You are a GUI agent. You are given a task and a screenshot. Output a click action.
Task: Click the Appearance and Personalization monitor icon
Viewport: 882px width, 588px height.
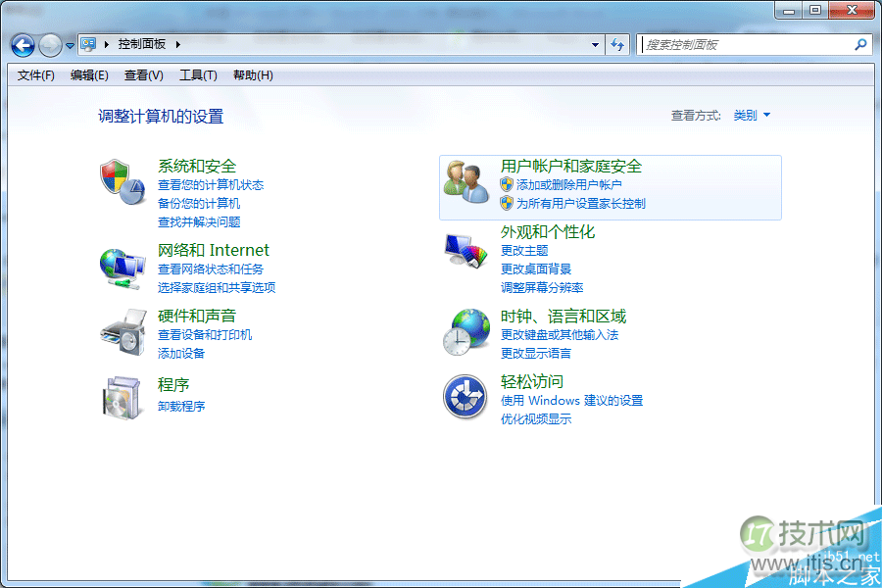click(465, 250)
